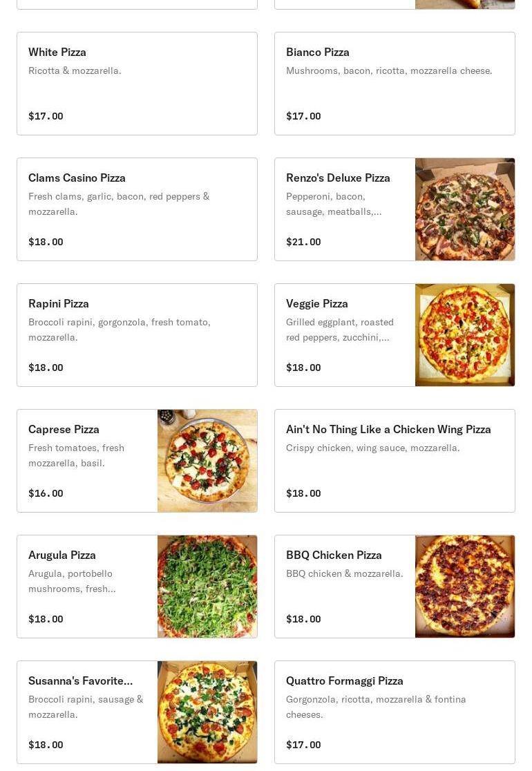Click the Susanna's Favorite pizza photo
This screenshot has width=532, height=771.
pyautogui.click(x=207, y=712)
